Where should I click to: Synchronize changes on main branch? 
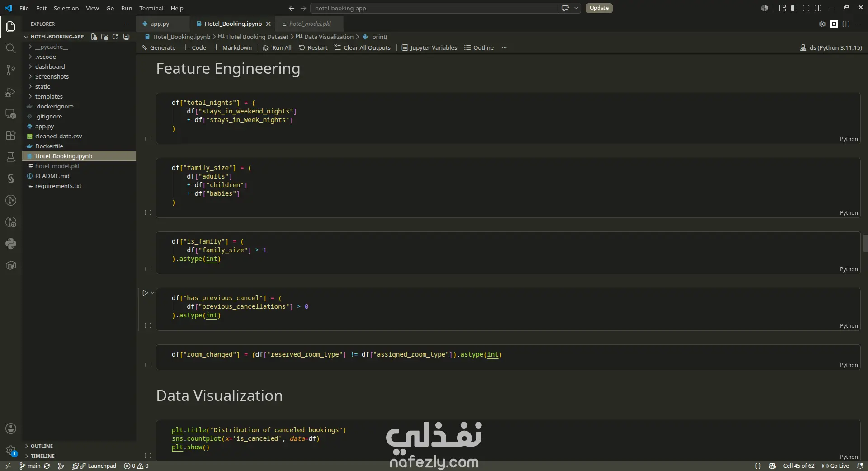47,466
